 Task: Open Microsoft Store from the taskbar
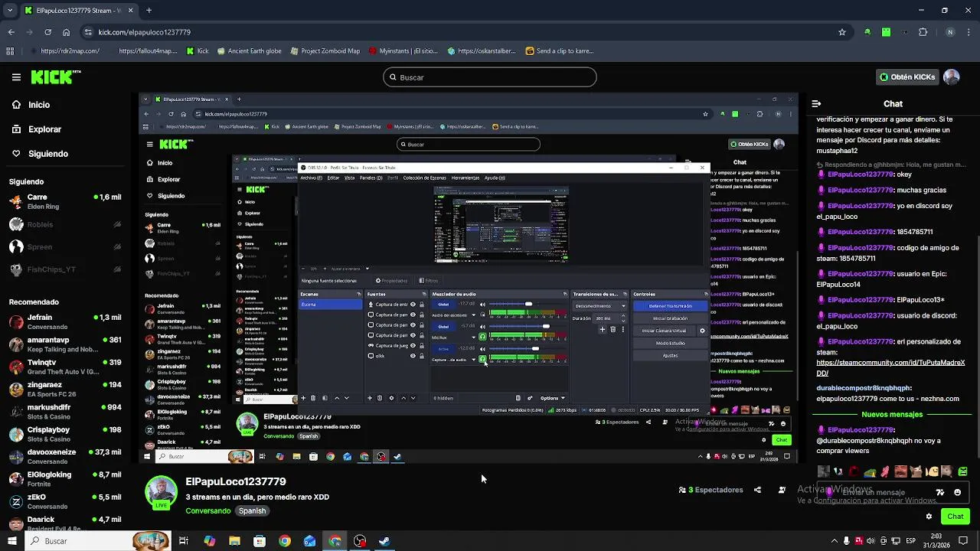tap(260, 541)
